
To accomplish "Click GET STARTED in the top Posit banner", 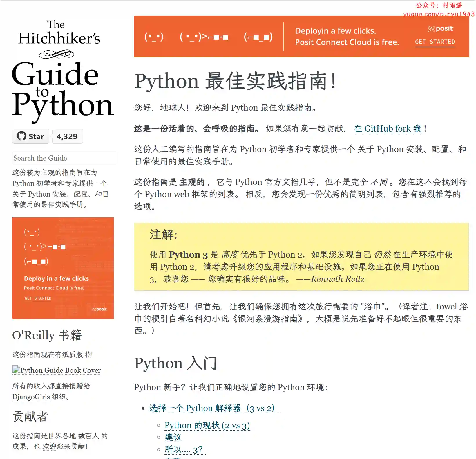I will [435, 42].
